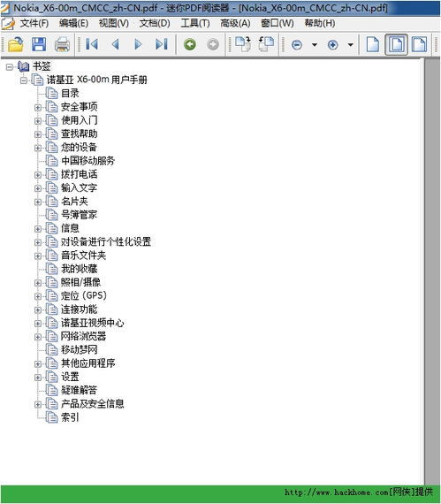Select the 网络浏览器 bookmark
Viewport: 441px width, 504px height.
[83, 336]
